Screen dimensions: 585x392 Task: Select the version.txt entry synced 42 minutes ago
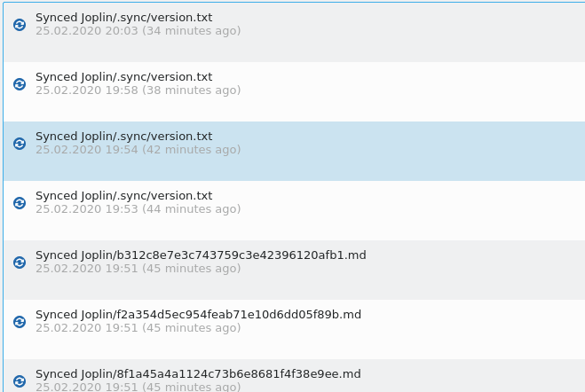(295, 151)
